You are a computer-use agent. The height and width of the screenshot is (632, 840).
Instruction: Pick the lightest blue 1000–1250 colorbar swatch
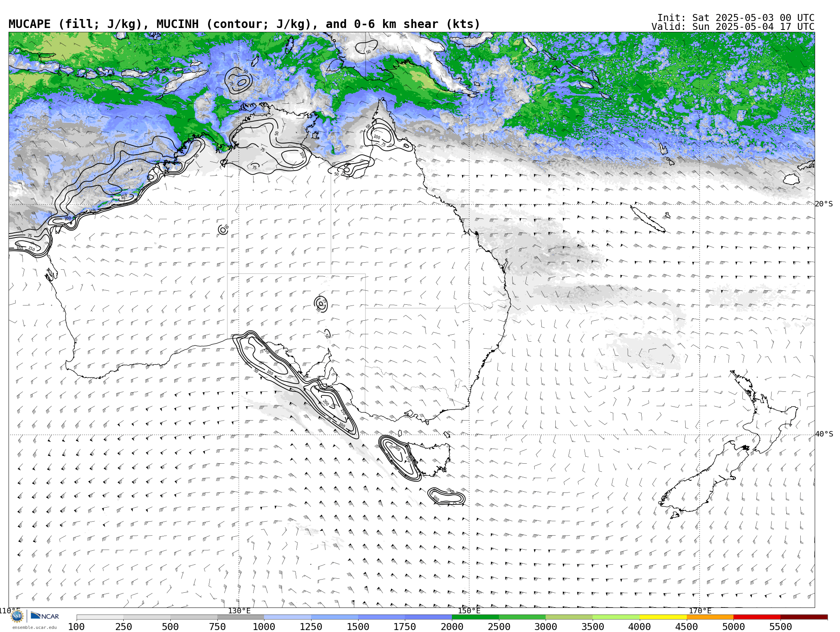[287, 617]
